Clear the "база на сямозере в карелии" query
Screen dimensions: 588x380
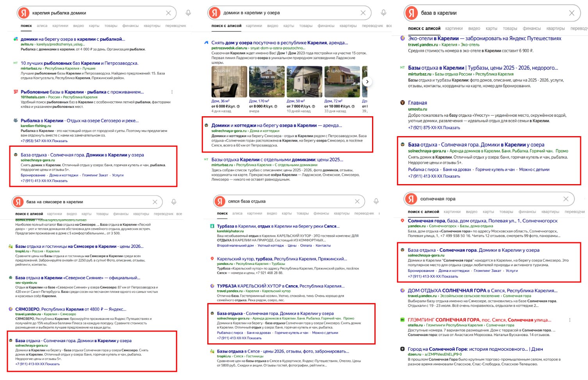155,202
